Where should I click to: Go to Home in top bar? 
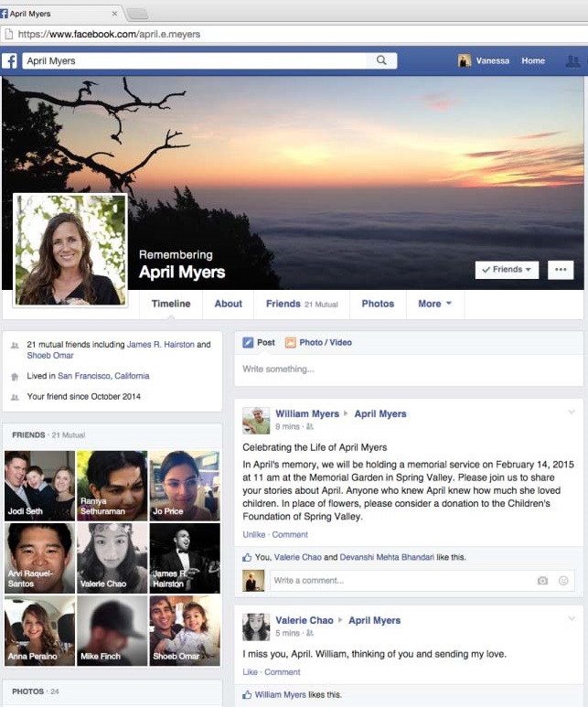coord(533,61)
